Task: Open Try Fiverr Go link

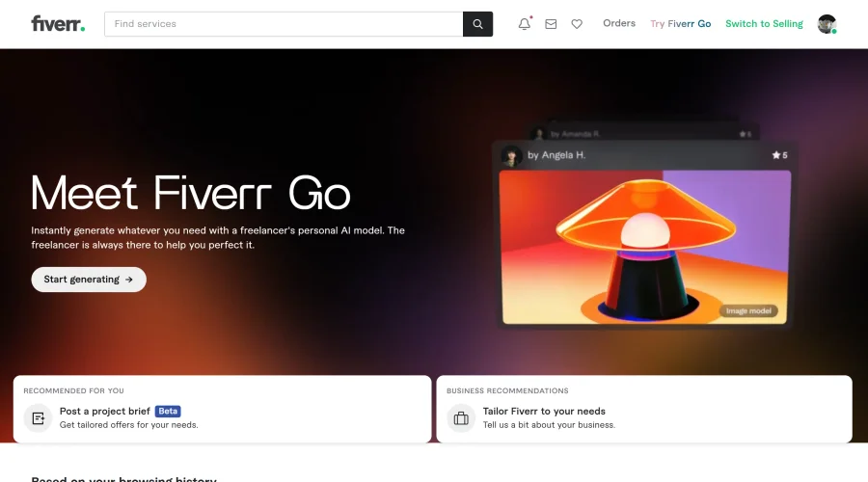Action: (680, 24)
